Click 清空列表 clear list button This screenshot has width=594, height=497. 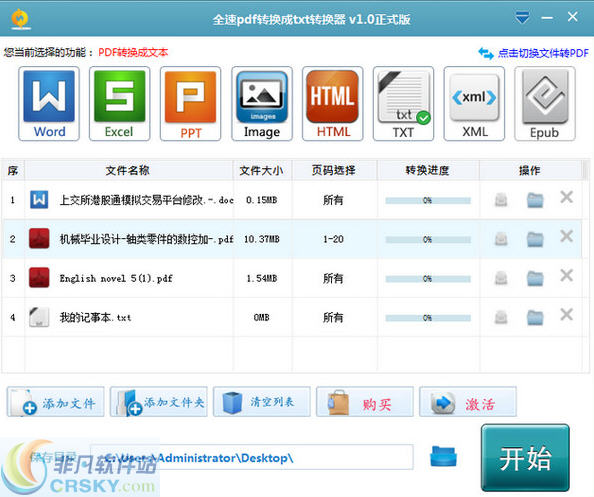[262, 402]
